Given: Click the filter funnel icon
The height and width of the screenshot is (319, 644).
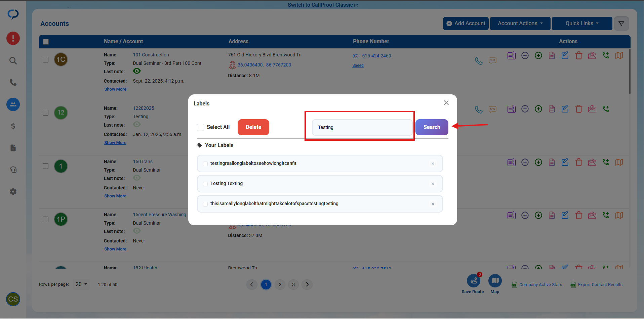Looking at the screenshot, I should 621,24.
